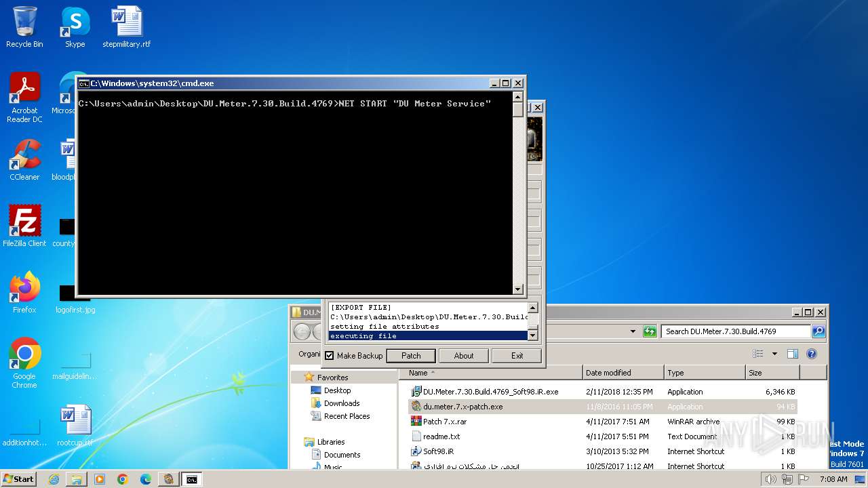
Task: Switch to cmd.exe taskbar button
Action: (192, 479)
